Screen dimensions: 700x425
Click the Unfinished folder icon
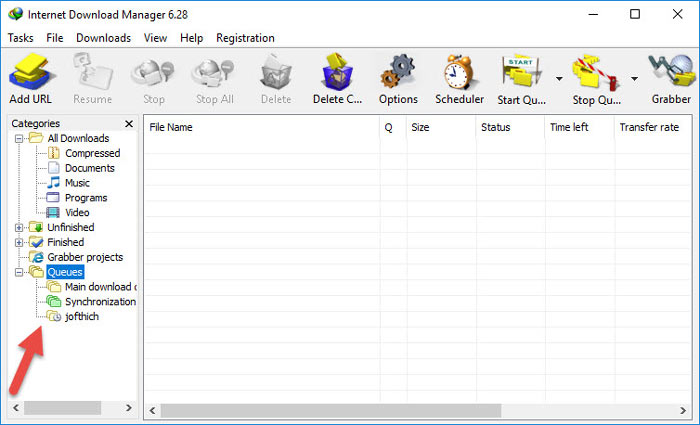(36, 227)
